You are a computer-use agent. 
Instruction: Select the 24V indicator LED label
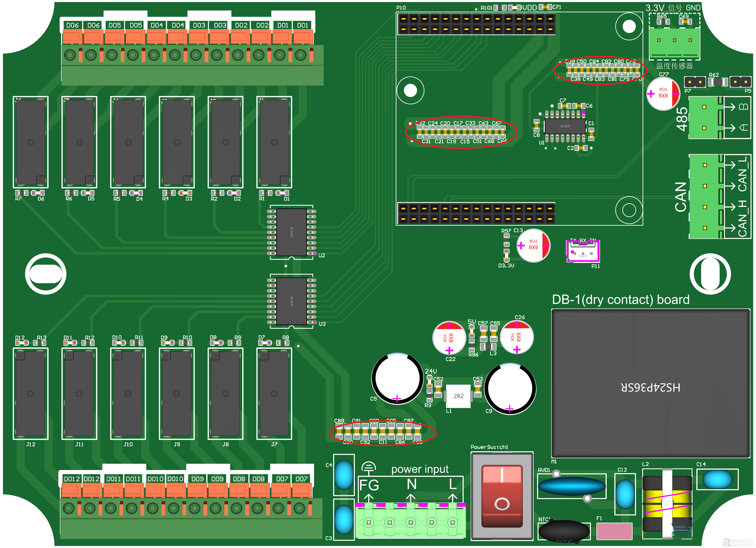(x=431, y=371)
